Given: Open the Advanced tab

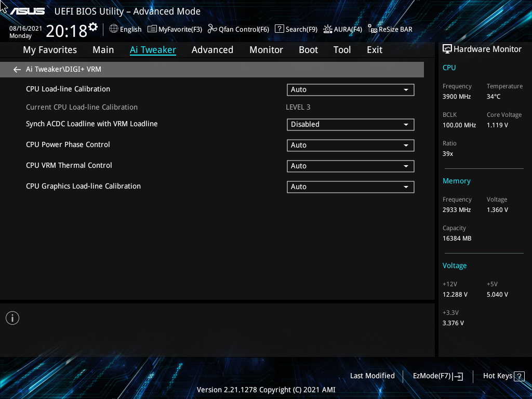Looking at the screenshot, I should [212, 50].
